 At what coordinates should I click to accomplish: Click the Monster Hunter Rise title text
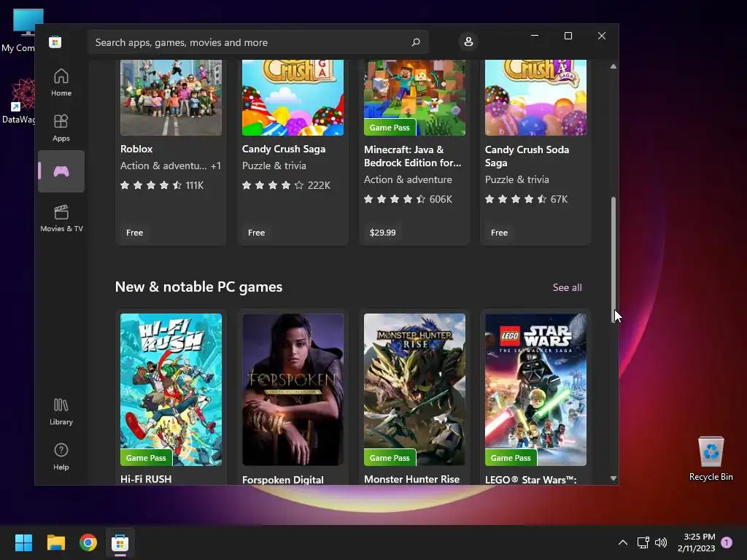point(411,479)
